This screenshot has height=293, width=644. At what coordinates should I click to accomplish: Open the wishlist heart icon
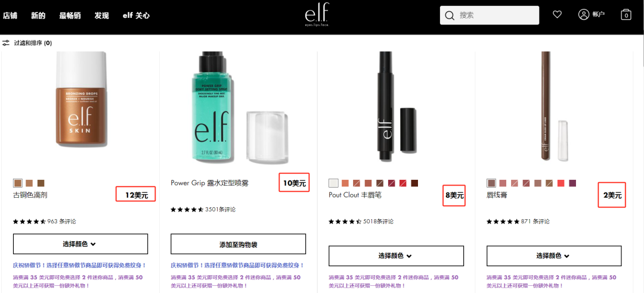[x=557, y=14]
